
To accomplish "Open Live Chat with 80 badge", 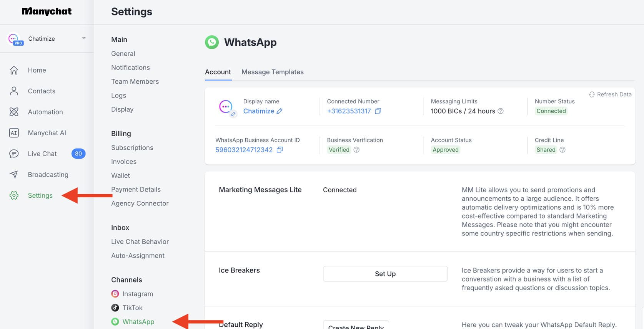I will coord(42,154).
